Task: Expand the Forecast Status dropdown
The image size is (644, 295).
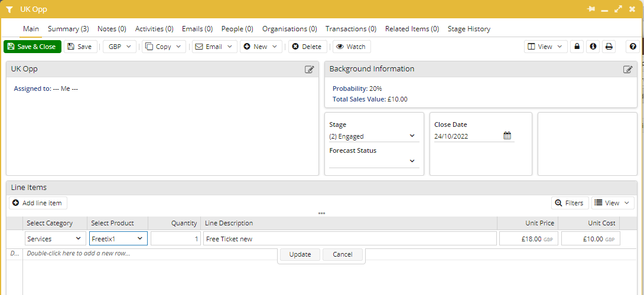Action: tap(374, 162)
